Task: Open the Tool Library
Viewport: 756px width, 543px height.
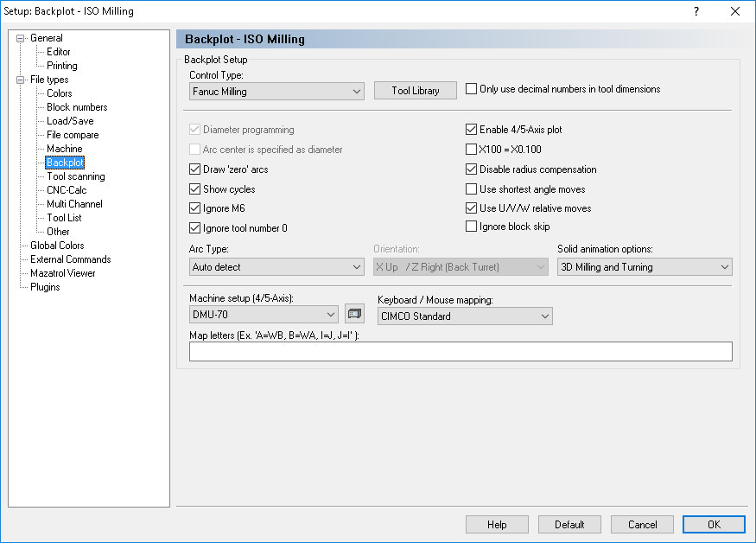Action: click(415, 90)
